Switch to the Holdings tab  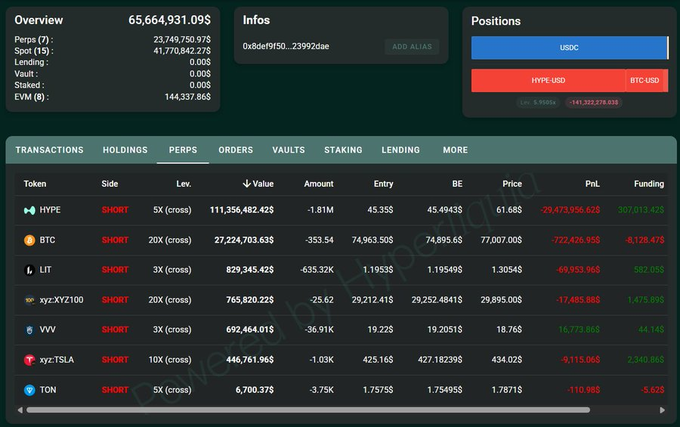[x=125, y=150]
